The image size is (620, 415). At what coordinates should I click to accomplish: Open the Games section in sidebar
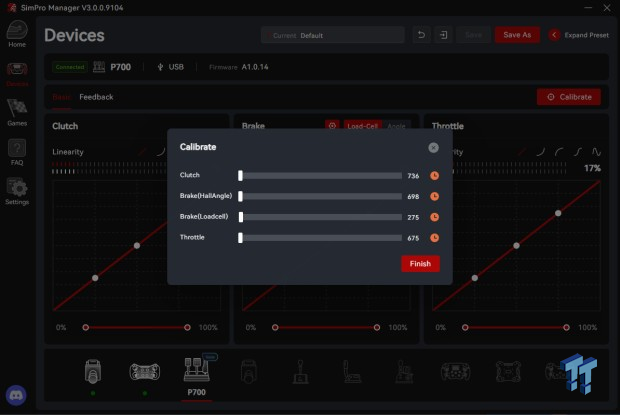[17, 113]
